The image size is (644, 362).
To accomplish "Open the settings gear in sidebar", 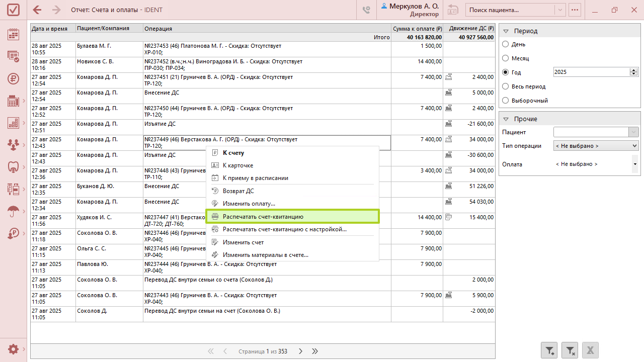I will (x=14, y=349).
